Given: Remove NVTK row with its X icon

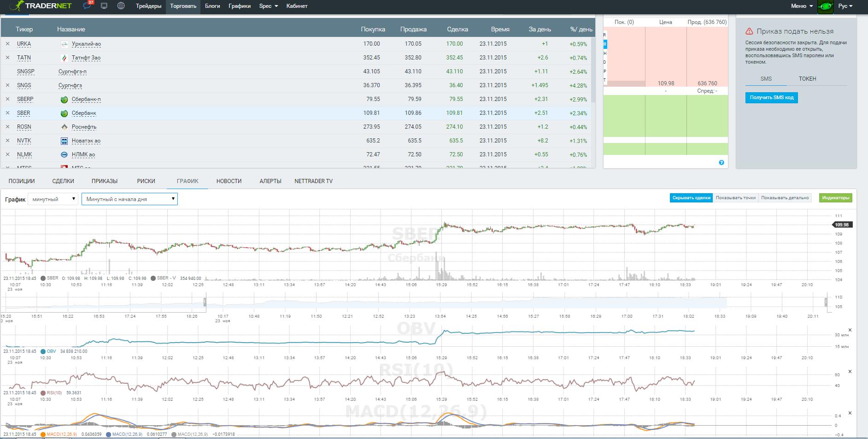Looking at the screenshot, I should click(7, 141).
